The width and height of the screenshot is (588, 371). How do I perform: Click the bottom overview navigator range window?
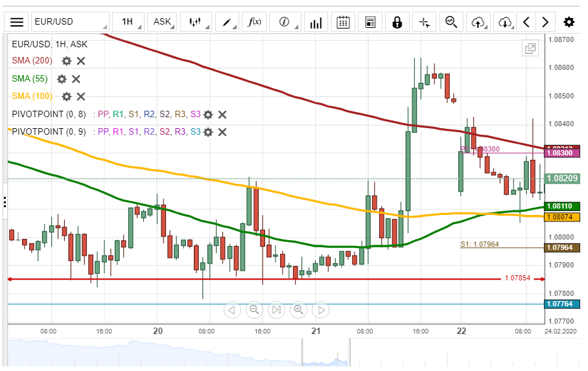click(x=326, y=352)
